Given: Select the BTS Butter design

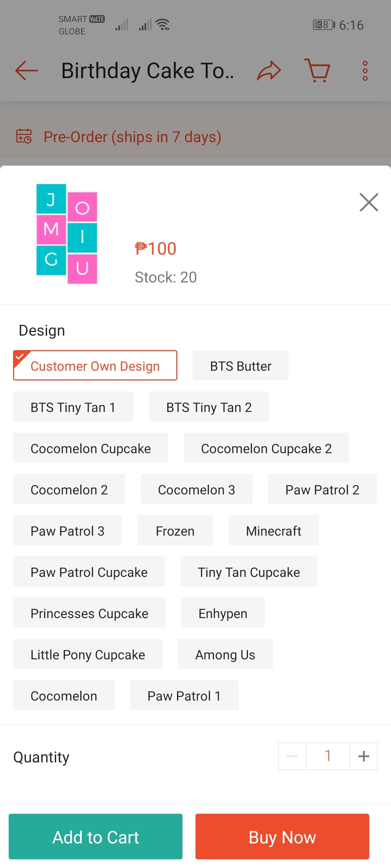Looking at the screenshot, I should coord(240,365).
